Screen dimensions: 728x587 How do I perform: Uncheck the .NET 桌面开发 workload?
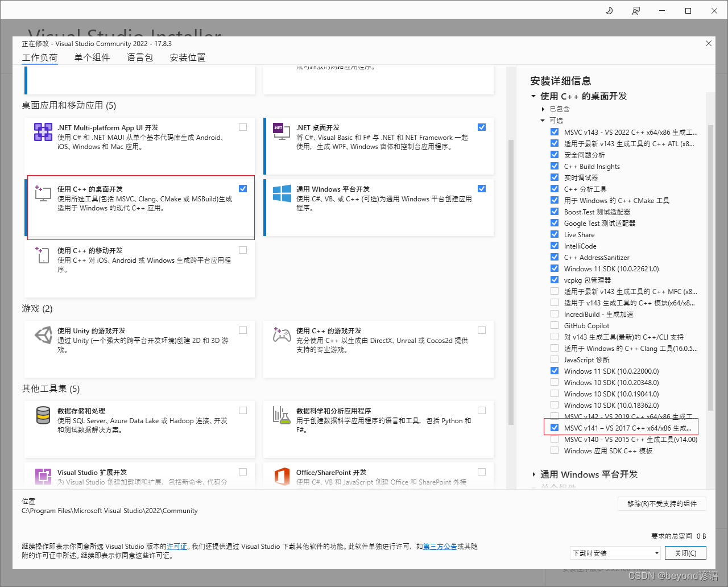tap(482, 127)
